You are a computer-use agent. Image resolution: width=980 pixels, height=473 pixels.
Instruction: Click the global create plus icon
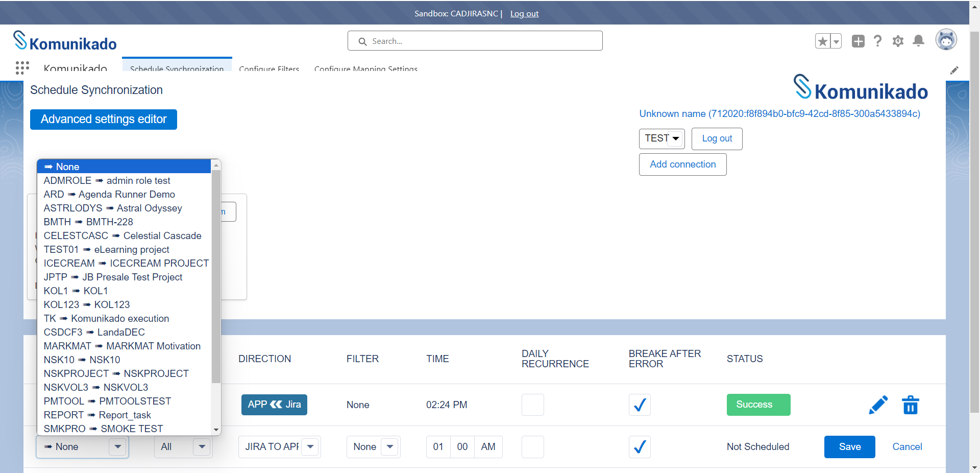(858, 41)
